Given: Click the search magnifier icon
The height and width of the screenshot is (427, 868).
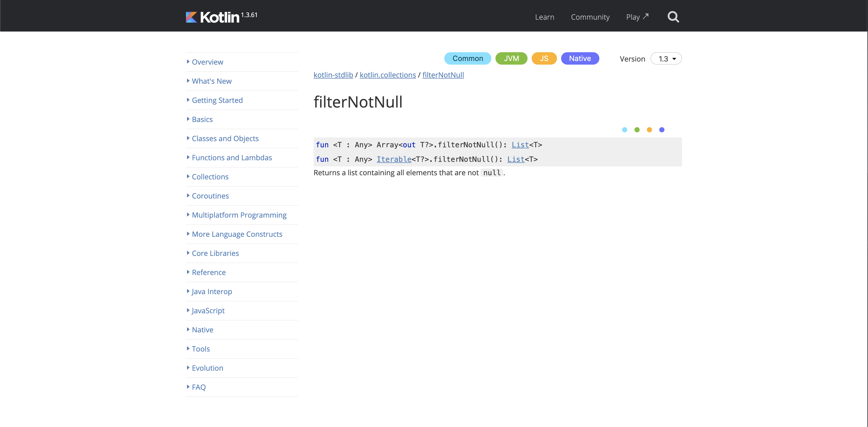Looking at the screenshot, I should [673, 17].
